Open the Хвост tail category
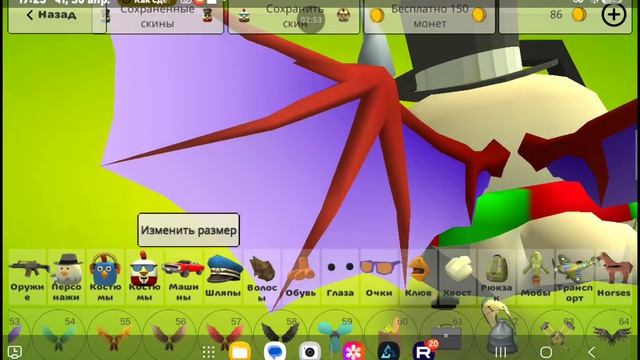The width and height of the screenshot is (640, 360). pyautogui.click(x=457, y=277)
